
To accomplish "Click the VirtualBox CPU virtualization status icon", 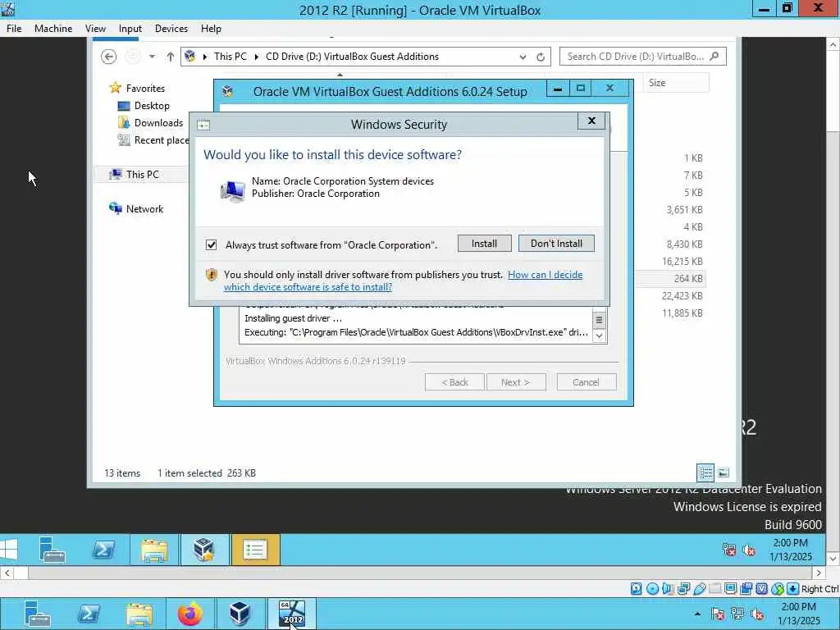I will click(x=762, y=589).
